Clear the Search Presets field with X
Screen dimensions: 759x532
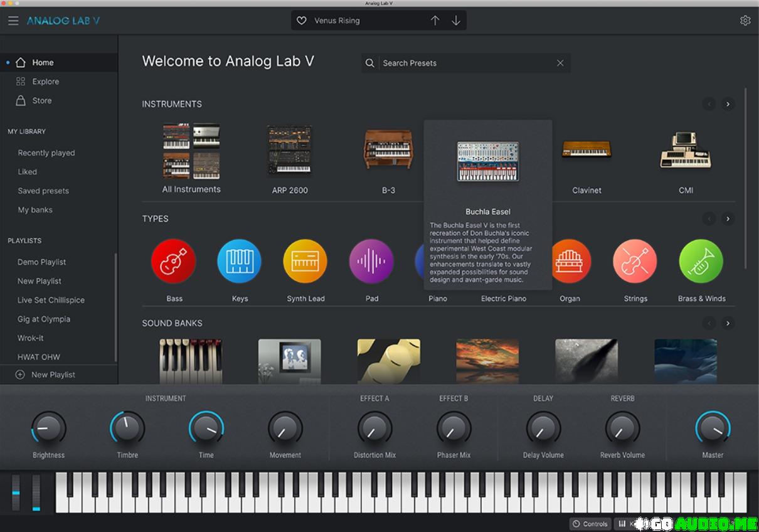pyautogui.click(x=560, y=63)
